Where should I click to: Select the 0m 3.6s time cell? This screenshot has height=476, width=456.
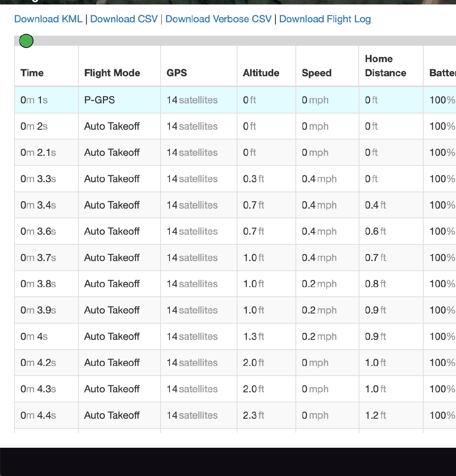46,231
